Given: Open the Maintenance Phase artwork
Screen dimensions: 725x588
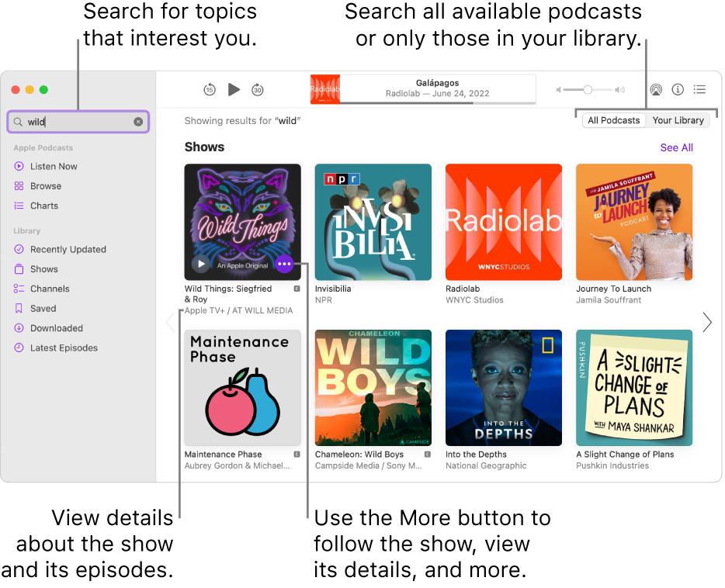Looking at the screenshot, I should [x=243, y=388].
